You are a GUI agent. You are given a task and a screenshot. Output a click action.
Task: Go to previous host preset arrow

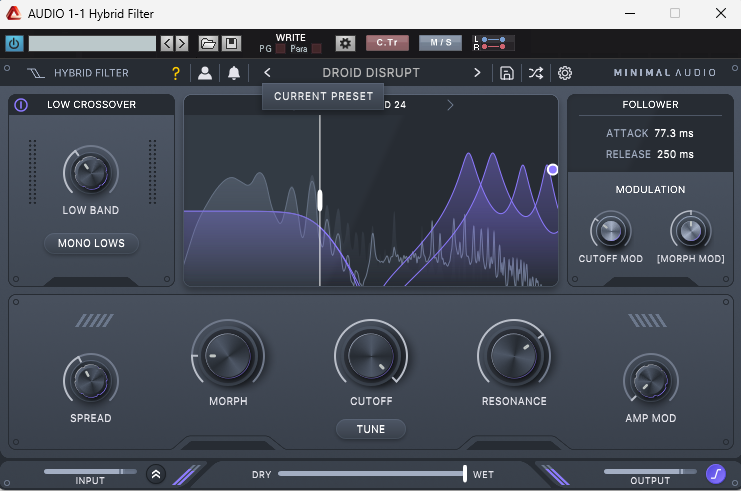[167, 43]
